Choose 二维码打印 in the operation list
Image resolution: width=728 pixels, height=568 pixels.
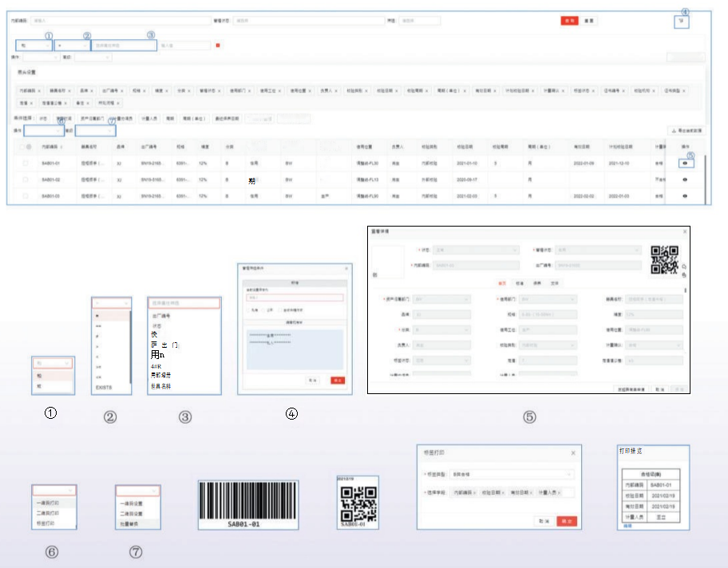[x=47, y=513]
